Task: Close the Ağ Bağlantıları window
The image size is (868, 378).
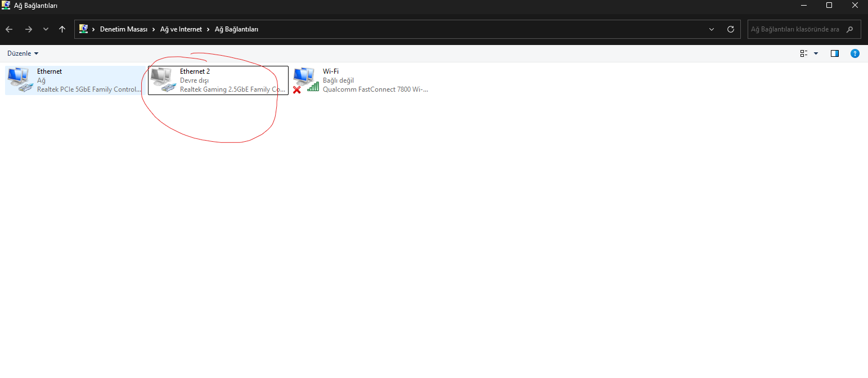Action: coord(855,5)
